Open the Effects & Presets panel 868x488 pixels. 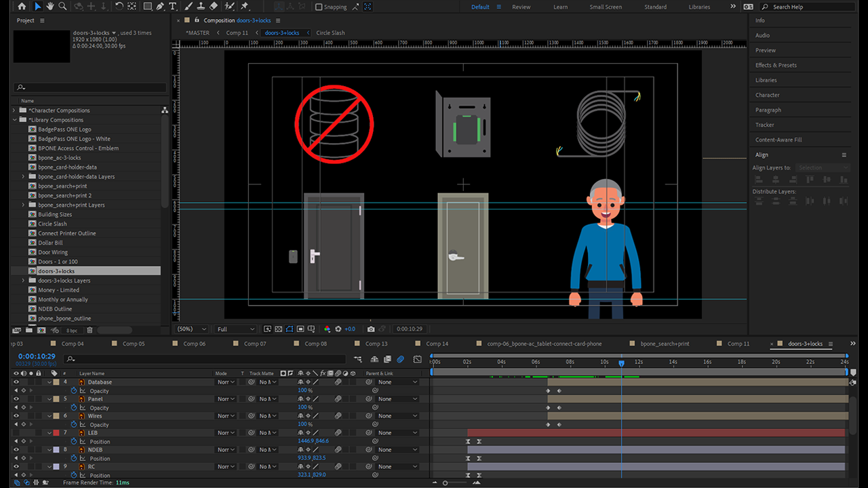point(776,65)
